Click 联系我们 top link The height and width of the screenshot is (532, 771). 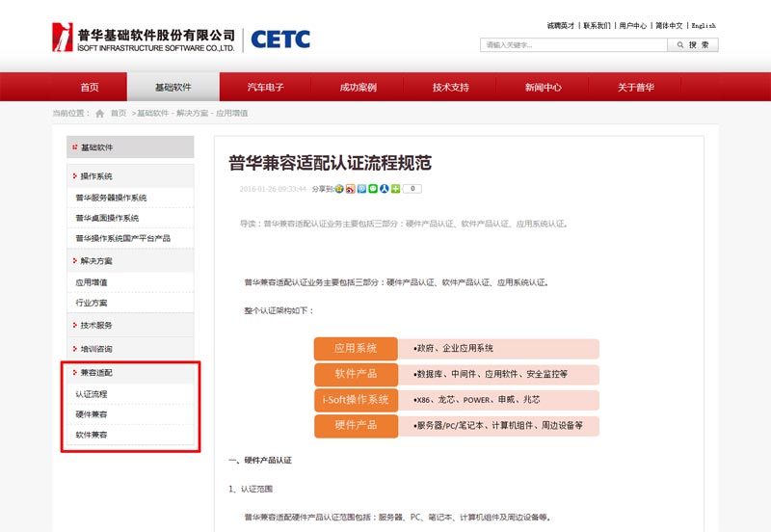tap(597, 26)
